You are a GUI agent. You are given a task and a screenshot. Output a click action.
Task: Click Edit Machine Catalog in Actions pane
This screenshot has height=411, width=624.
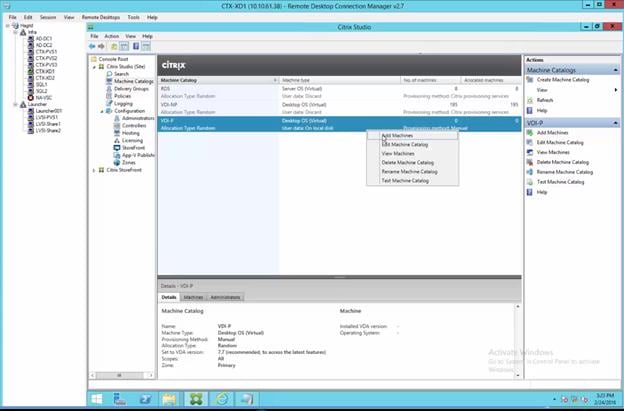click(560, 142)
